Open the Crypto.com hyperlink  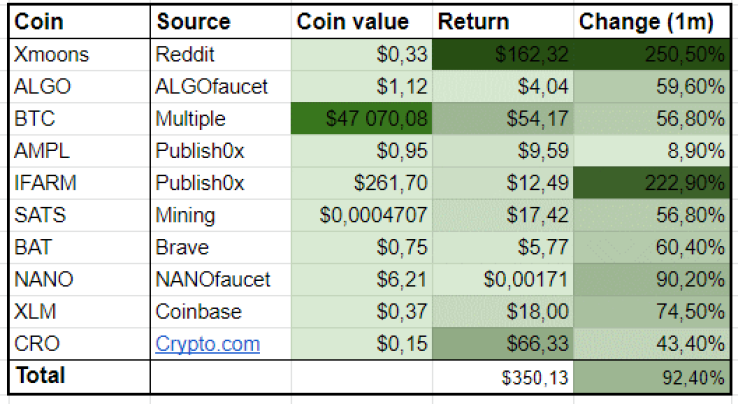[208, 344]
